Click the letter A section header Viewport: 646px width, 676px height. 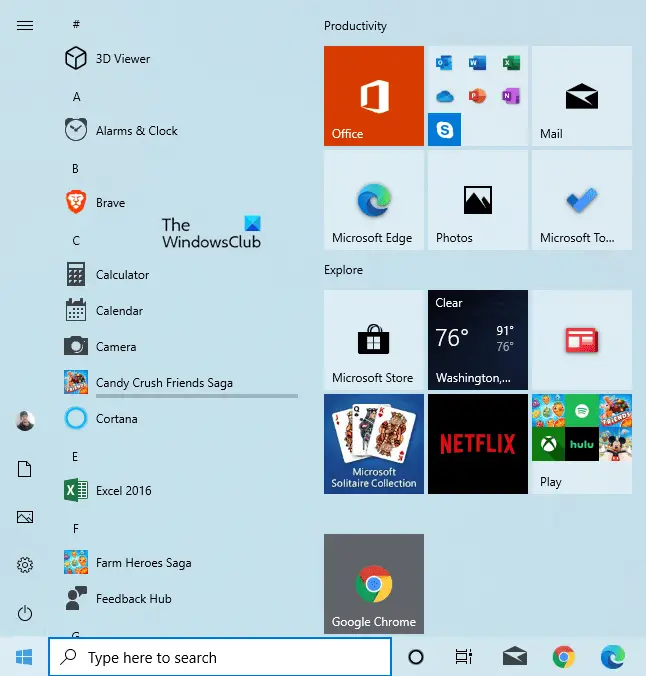coord(76,97)
